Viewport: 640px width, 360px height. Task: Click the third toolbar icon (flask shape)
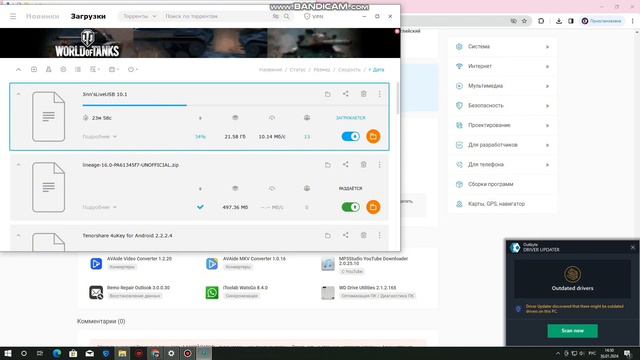pyautogui.click(x=49, y=70)
